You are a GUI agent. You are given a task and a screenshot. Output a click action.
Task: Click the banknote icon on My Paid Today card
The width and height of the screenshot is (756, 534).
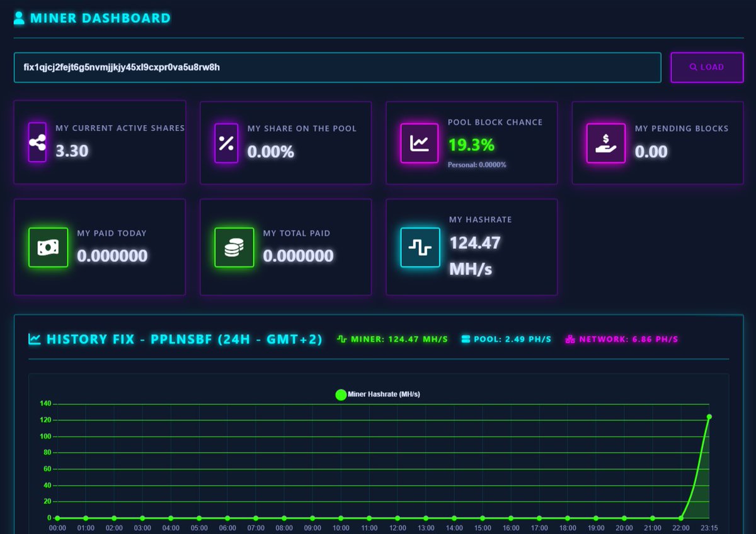pyautogui.click(x=48, y=247)
